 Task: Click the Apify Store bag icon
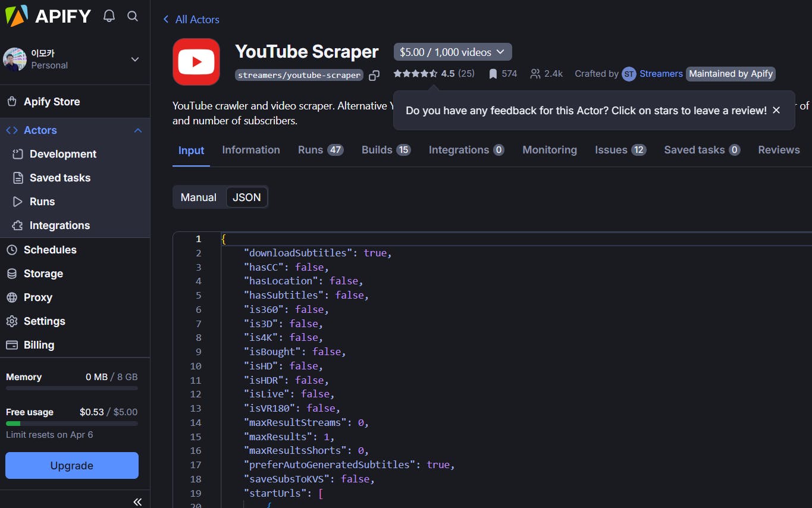pyautogui.click(x=11, y=102)
